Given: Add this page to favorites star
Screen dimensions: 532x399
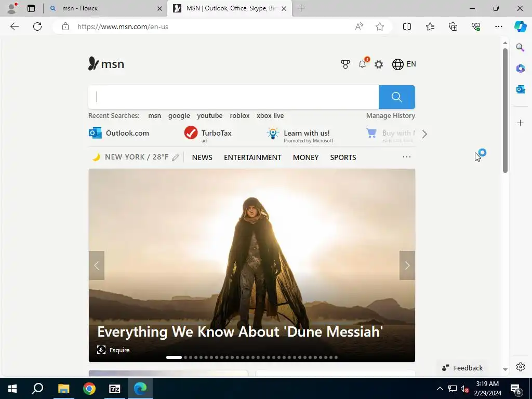Looking at the screenshot, I should [380, 26].
